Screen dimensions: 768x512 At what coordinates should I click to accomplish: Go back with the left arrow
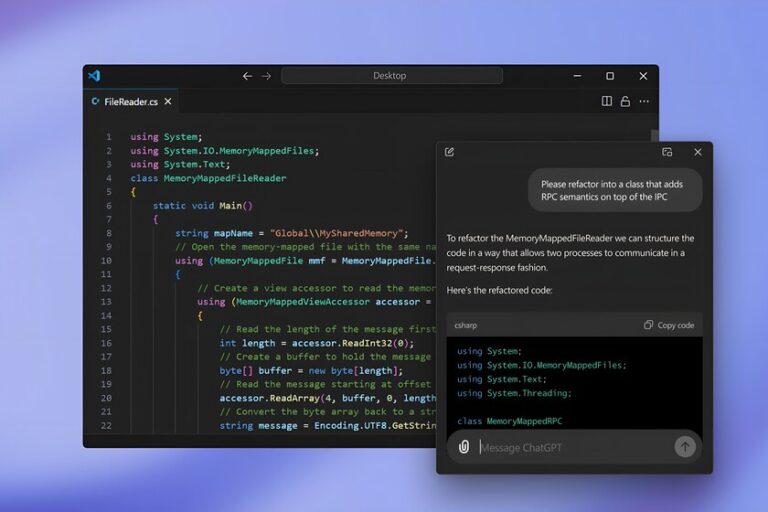(248, 76)
